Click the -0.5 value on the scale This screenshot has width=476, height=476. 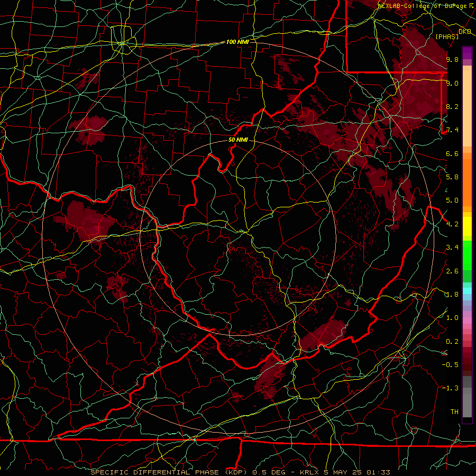(x=450, y=365)
